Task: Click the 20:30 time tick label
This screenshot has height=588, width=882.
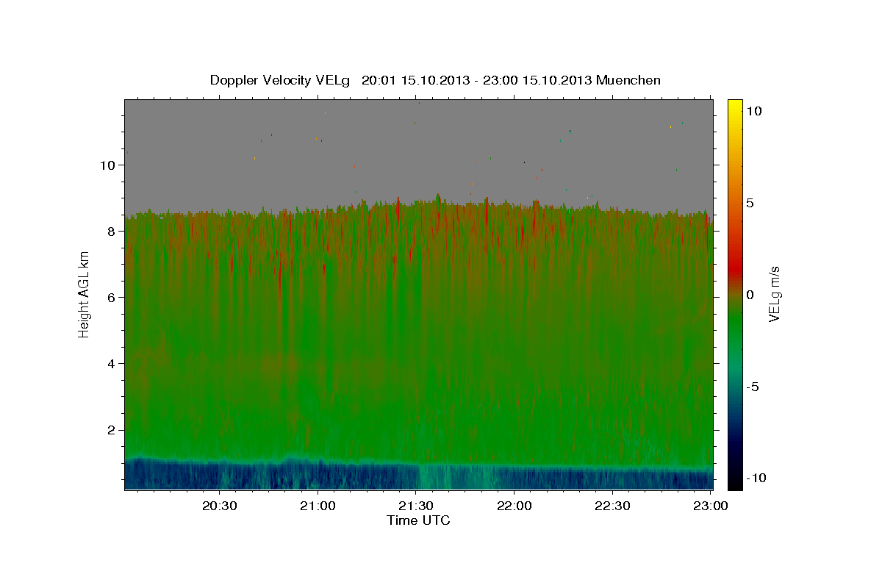Action: click(x=219, y=506)
